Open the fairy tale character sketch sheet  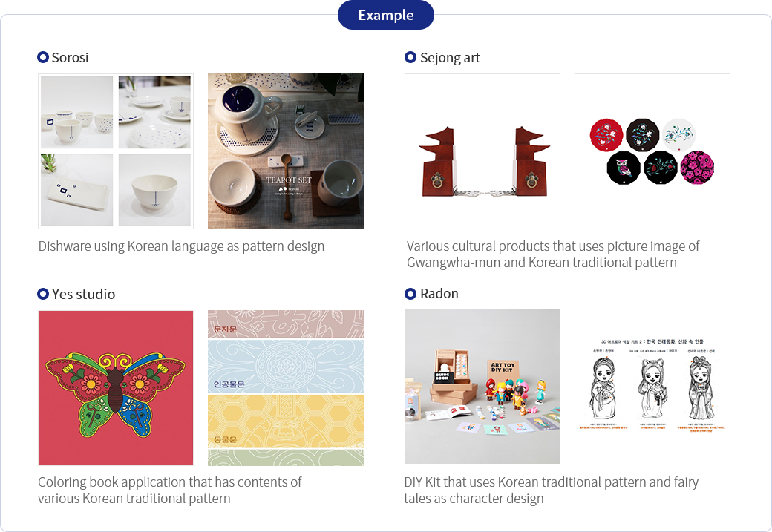coord(652,387)
